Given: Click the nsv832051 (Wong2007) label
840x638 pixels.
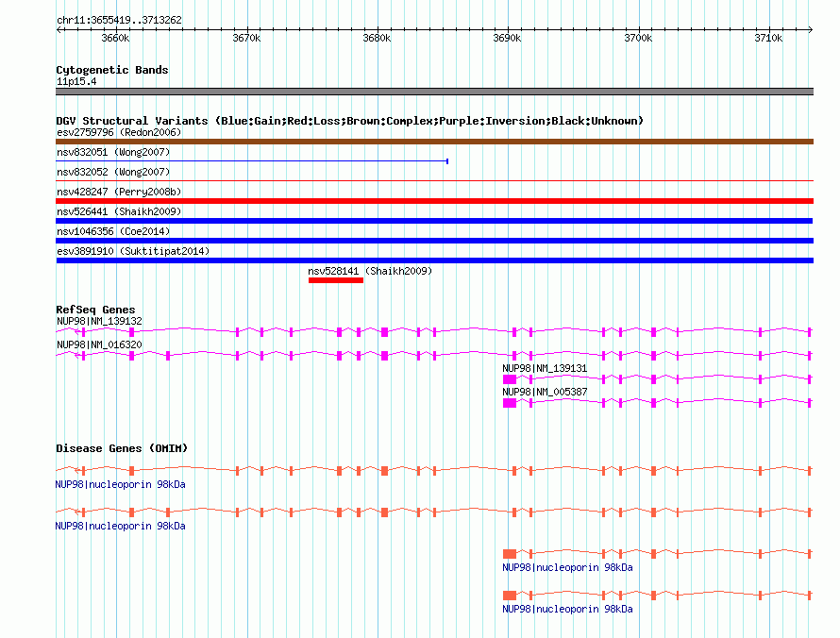Looking at the screenshot, I should click(113, 152).
